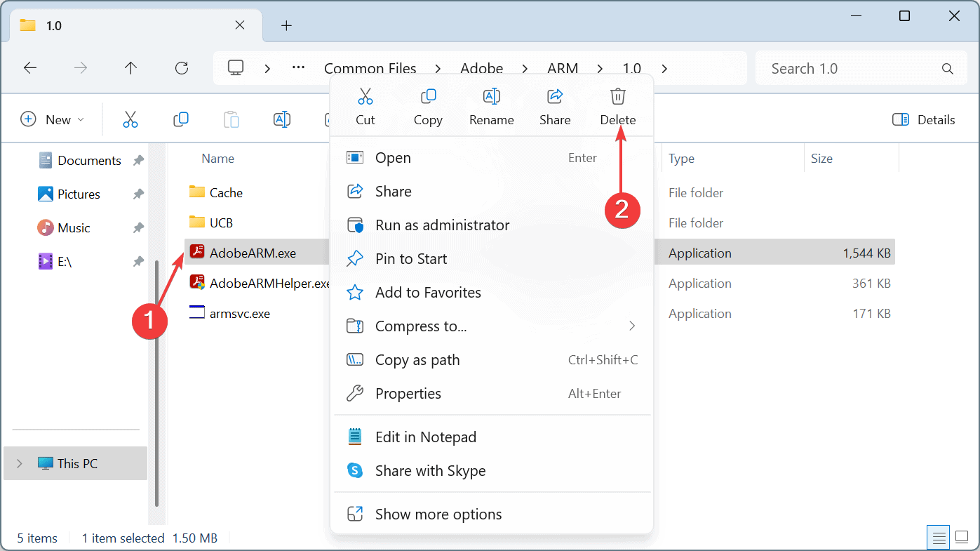Select Open in context menu

pos(492,158)
